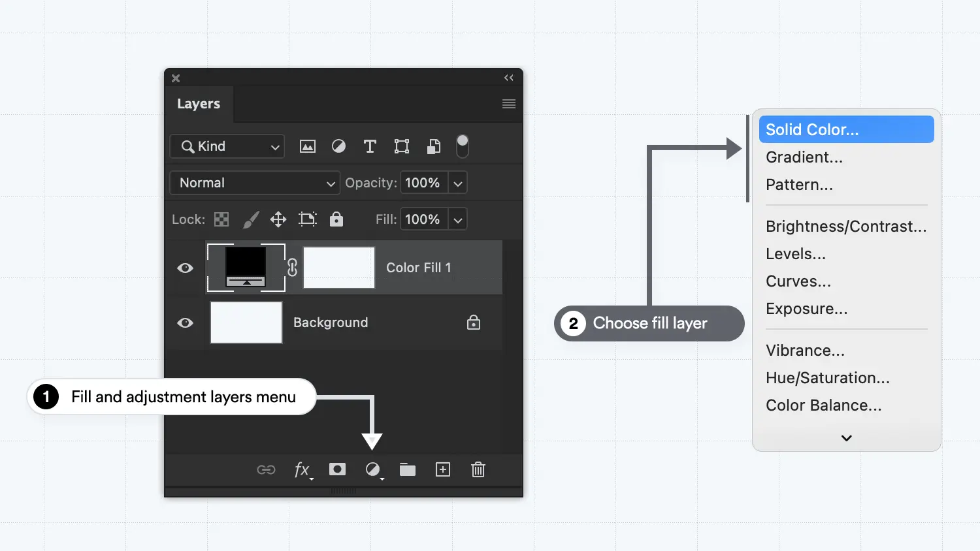Filter layers by pixel layer icon
This screenshot has width=980, height=551.
coord(307,146)
